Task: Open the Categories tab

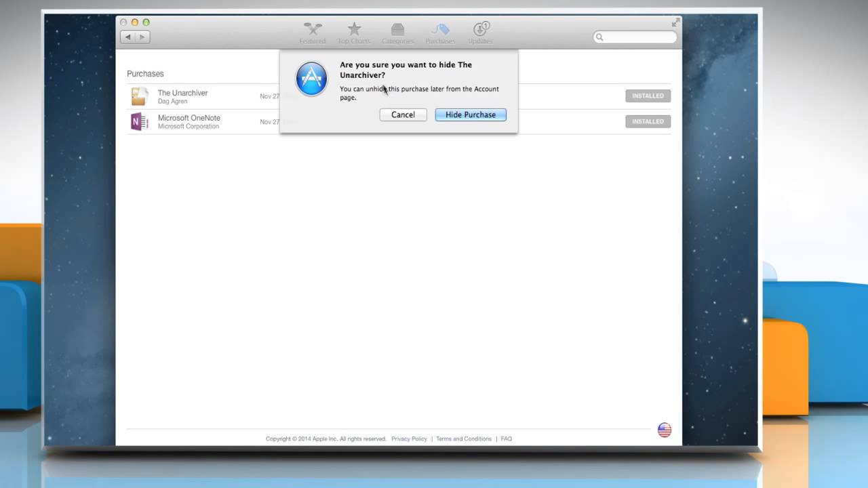Action: (x=397, y=33)
